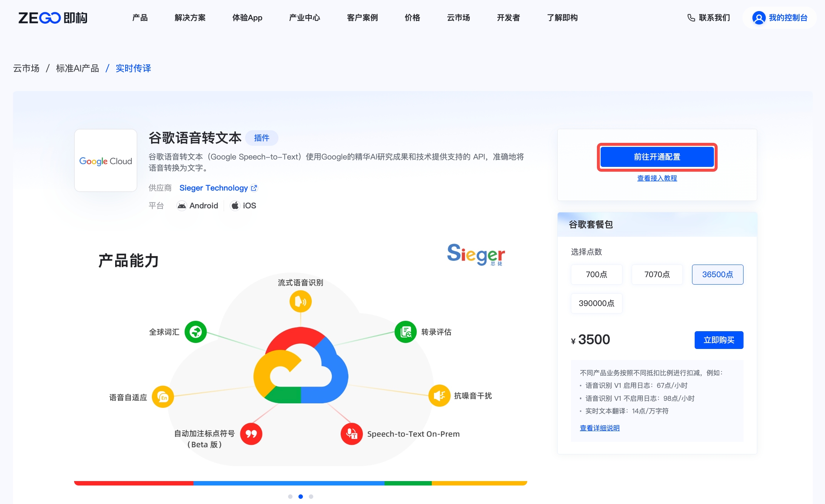The width and height of the screenshot is (825, 504).
Task: Click the 转录评估 icon
Action: tap(405, 332)
